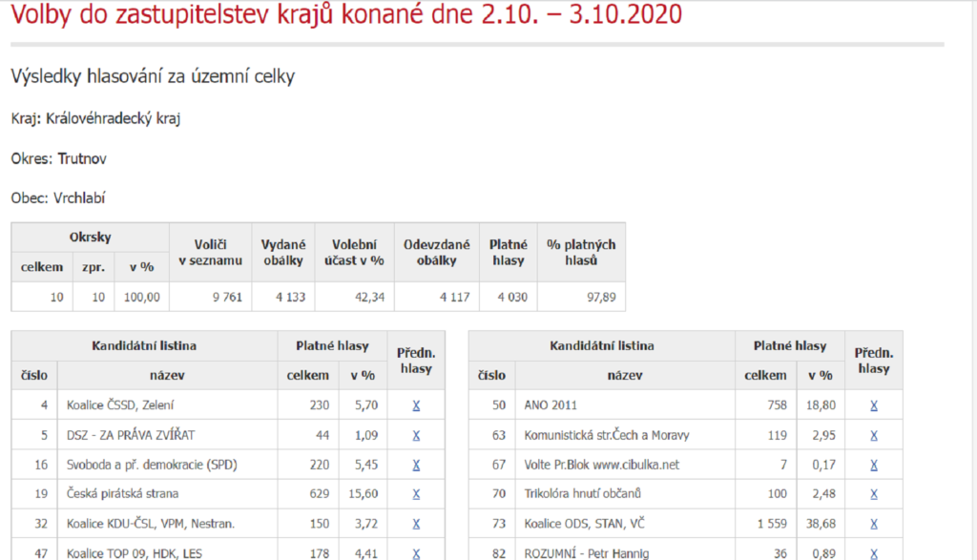Open X link for Volte Pr.Blok www.cibulka.net
This screenshot has width=977, height=560.
point(873,465)
